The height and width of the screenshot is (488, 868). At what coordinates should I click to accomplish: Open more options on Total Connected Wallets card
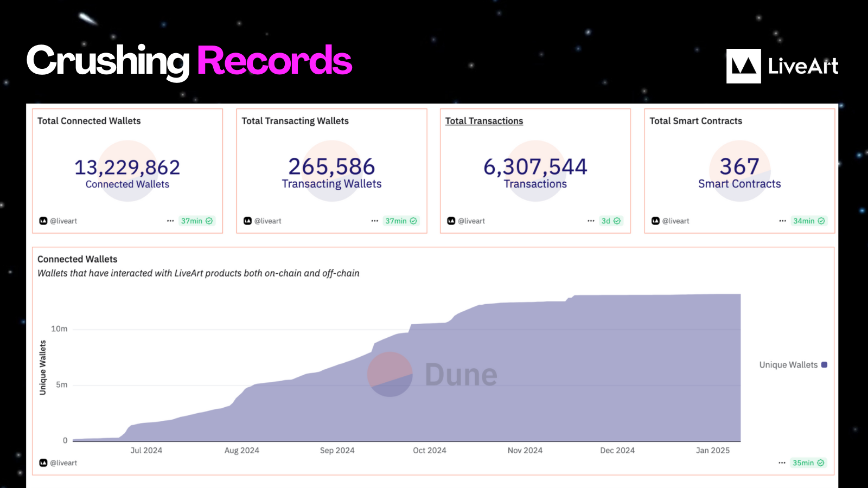[170, 221]
